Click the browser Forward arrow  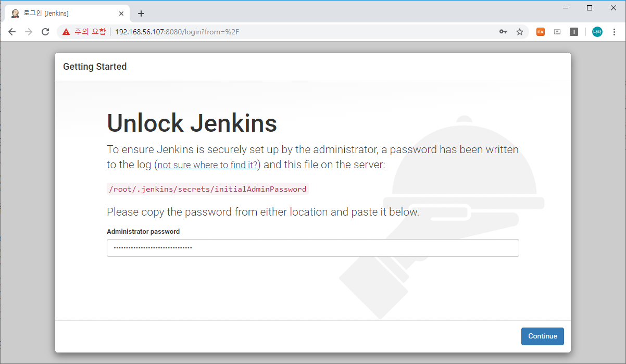point(29,32)
